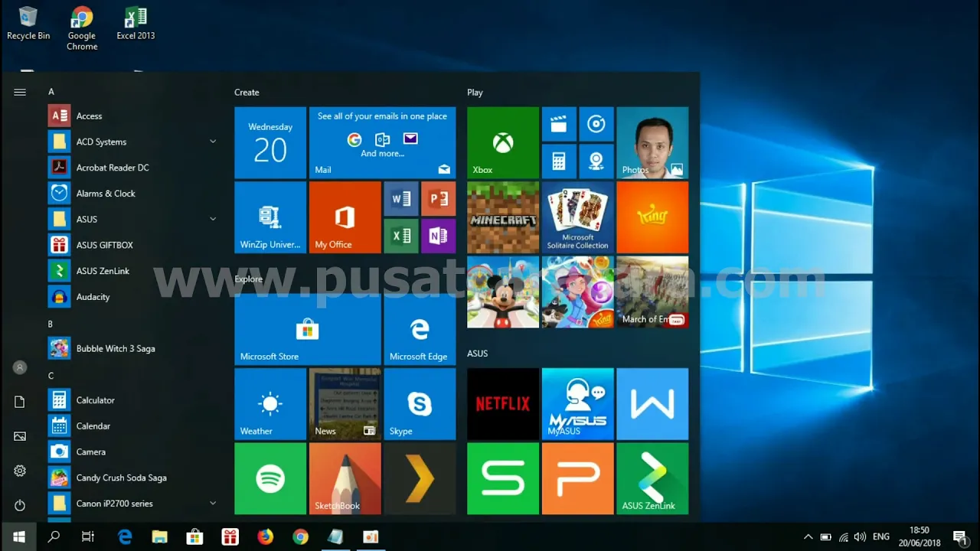Click the user account icon in Start sidebar
Image resolution: width=980 pixels, height=551 pixels.
(x=20, y=367)
